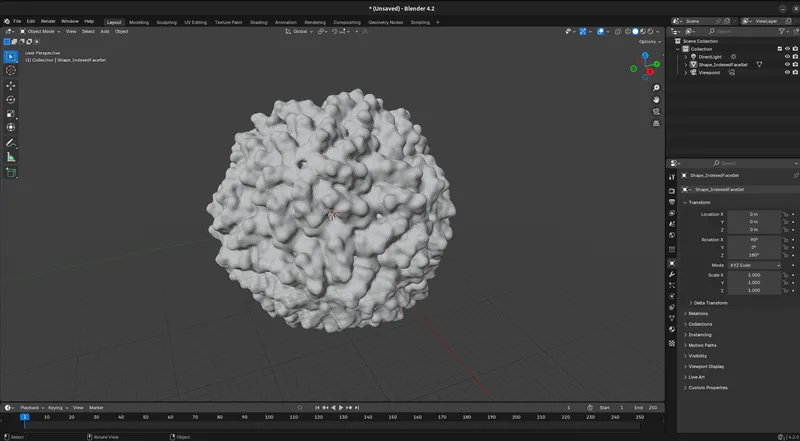Toggle Collection exclude checkbox in outliner
Image resolution: width=800 pixels, height=441 pixels.
pyautogui.click(x=780, y=49)
